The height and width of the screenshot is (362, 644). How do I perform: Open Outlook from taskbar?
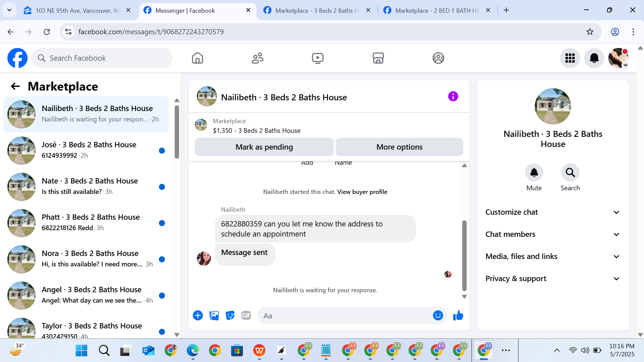click(148, 351)
